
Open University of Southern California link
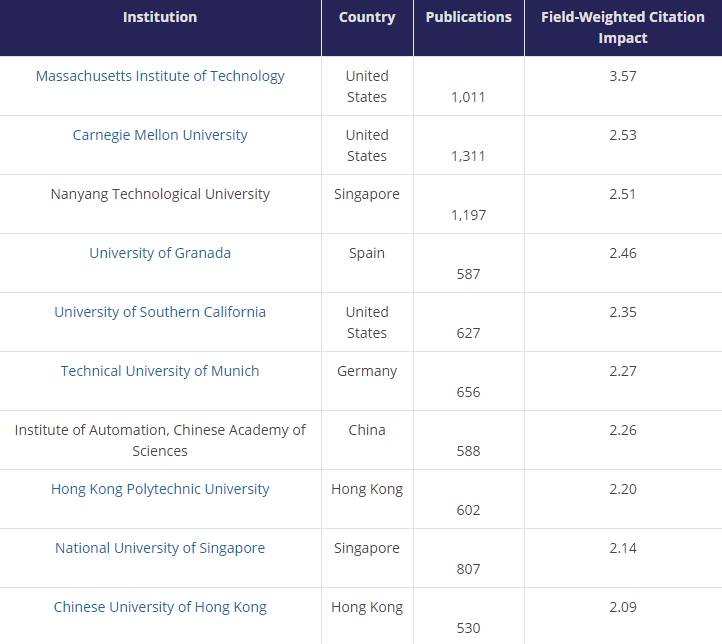160,312
